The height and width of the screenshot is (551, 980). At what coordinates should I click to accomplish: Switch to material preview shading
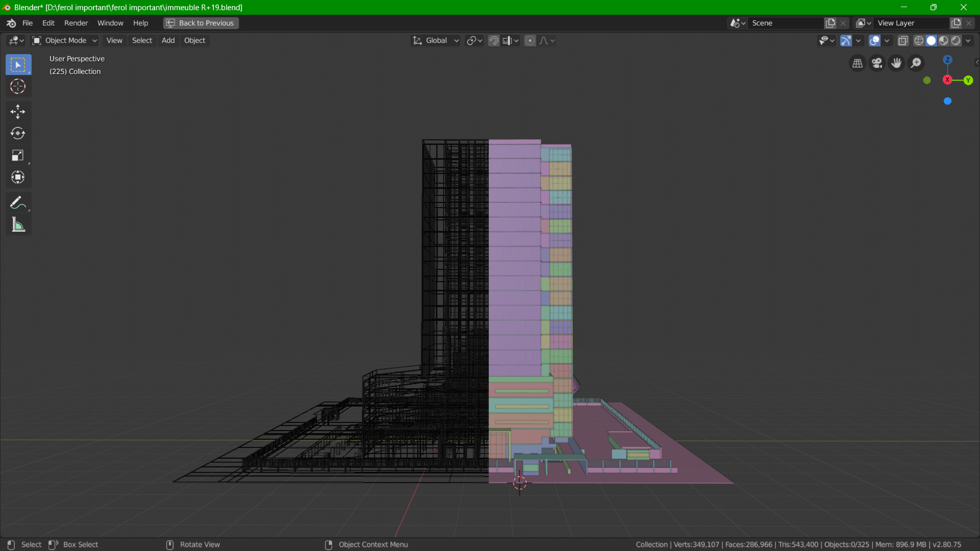(x=943, y=41)
